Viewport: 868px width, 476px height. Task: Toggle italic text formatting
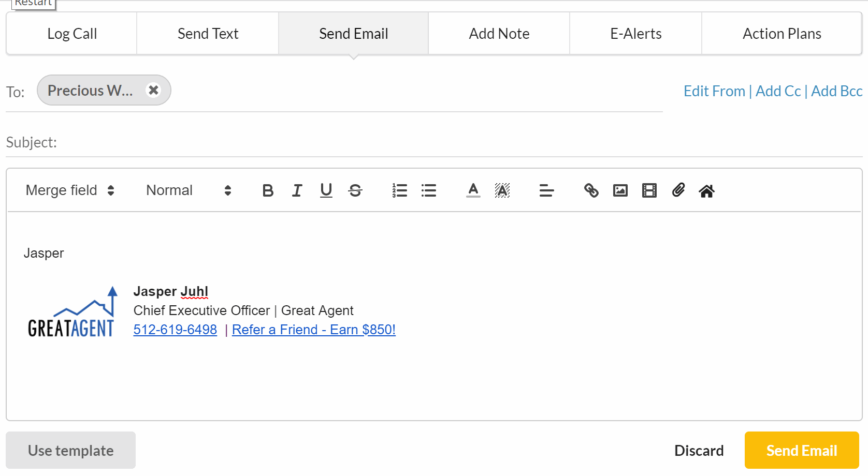tap(297, 191)
